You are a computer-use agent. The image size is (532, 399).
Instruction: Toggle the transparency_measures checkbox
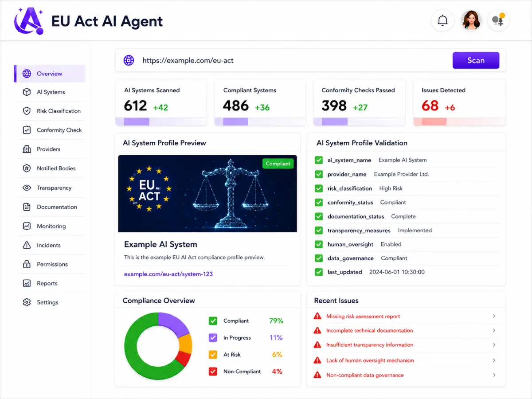pos(318,231)
